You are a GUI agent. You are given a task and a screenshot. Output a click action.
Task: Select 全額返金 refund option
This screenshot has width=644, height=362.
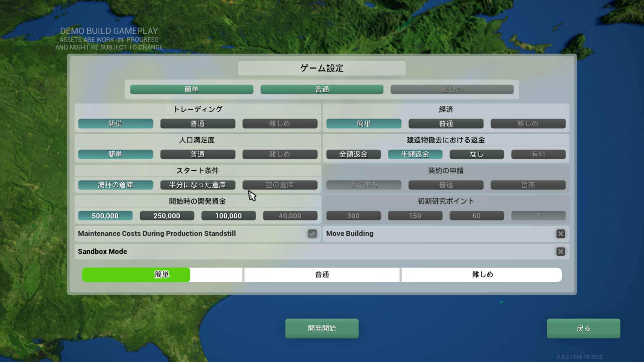(353, 154)
